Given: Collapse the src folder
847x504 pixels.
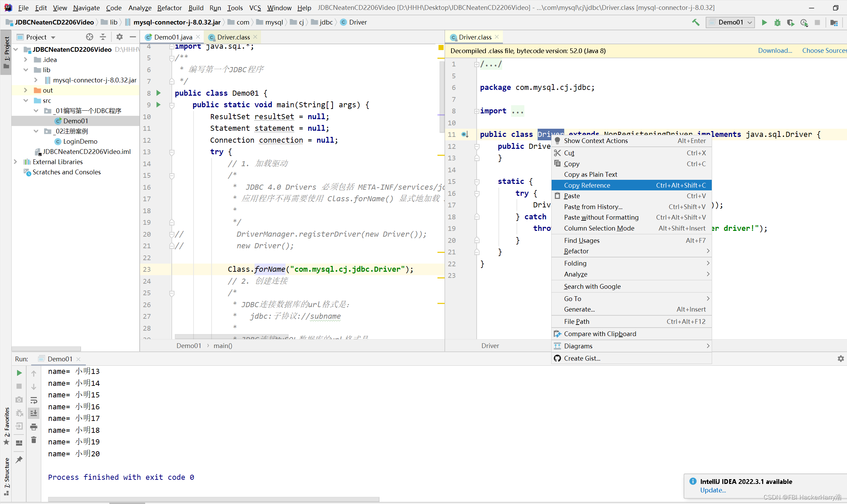Looking at the screenshot, I should tap(26, 100).
